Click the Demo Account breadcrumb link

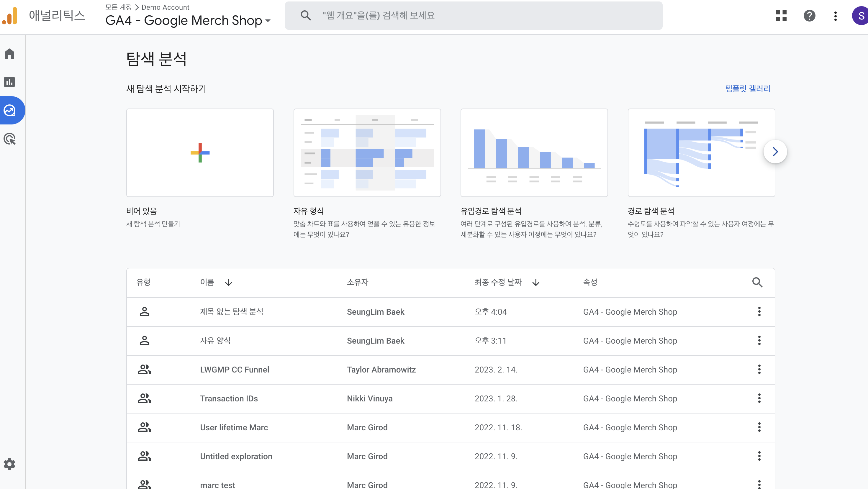(x=165, y=7)
